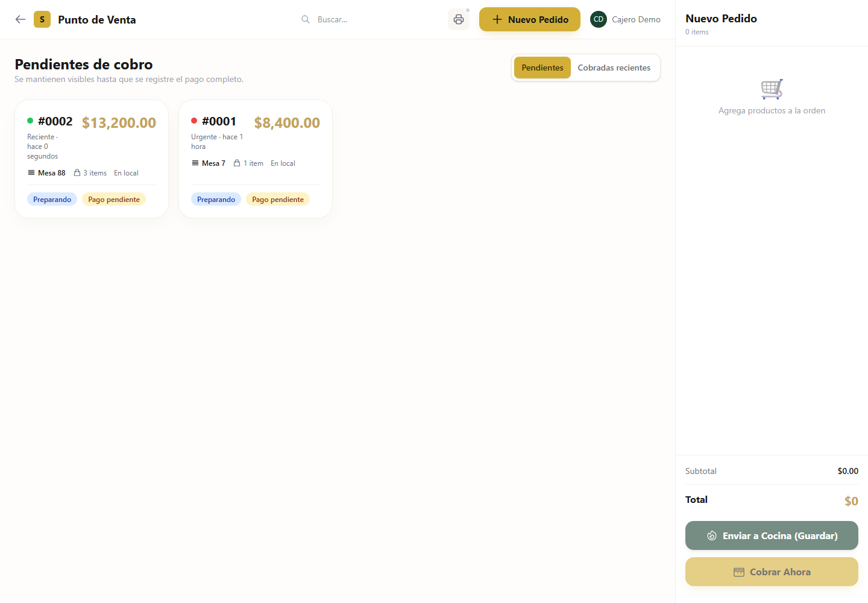
Task: Switch to the Pendientes tab
Action: [542, 68]
